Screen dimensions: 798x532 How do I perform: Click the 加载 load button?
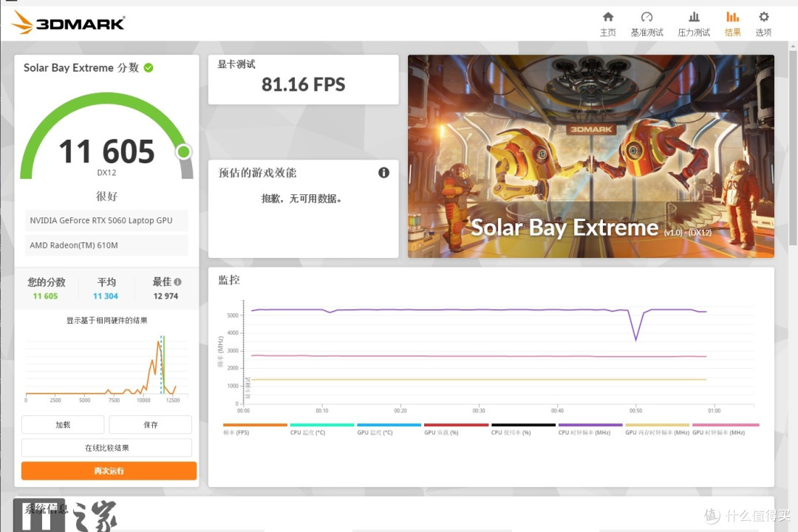[63, 425]
